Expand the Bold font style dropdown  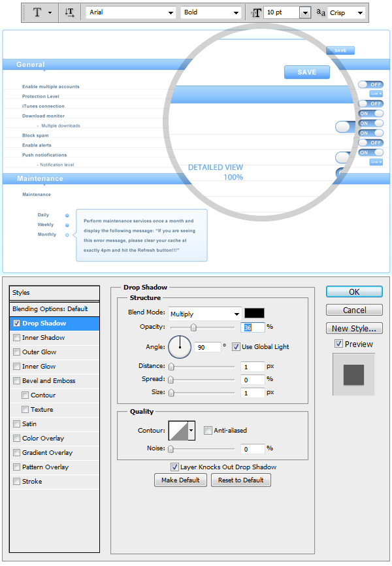(210, 12)
